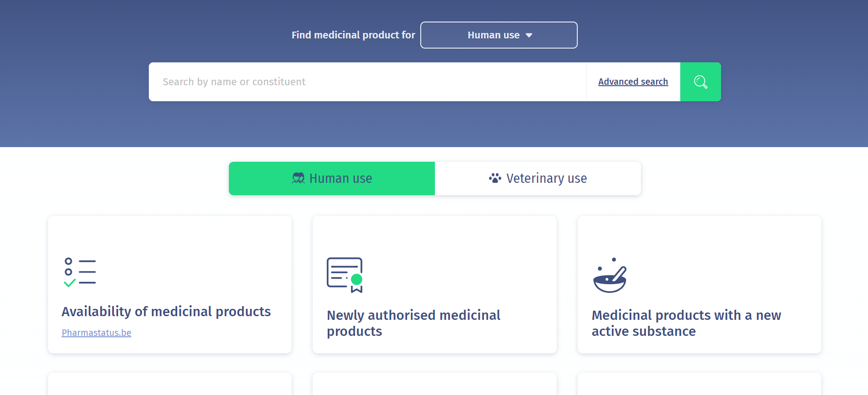This screenshot has width=868, height=395.
Task: Follow the Pharmastatus.be link
Action: click(97, 333)
